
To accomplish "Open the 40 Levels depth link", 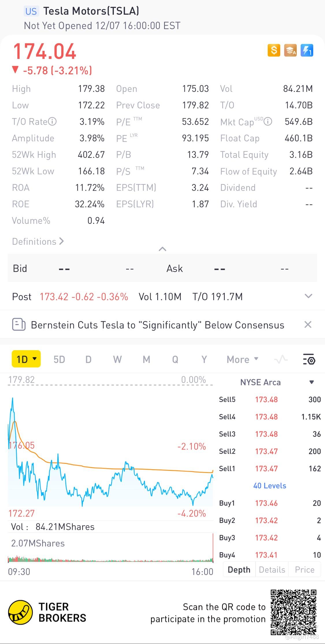I will click(270, 486).
